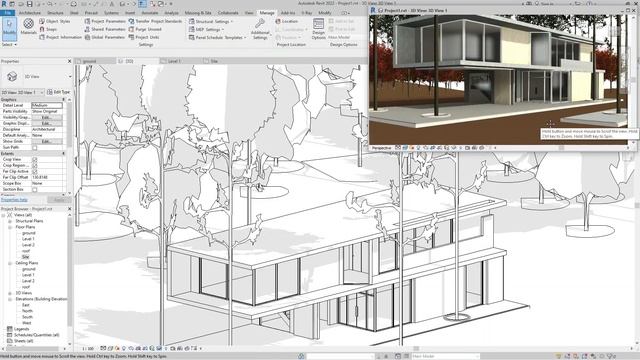
Task: Click Sheets (all) icon in Project Browser
Action: (10, 341)
